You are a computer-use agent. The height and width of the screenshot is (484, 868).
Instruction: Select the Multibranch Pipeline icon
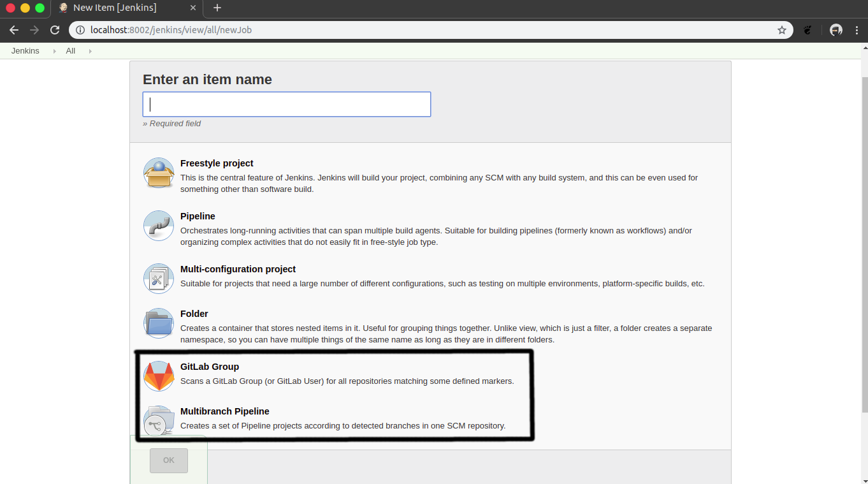(159, 421)
